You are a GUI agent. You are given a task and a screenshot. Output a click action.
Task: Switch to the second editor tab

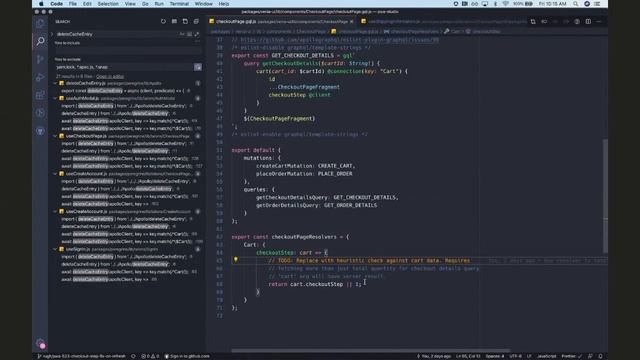click(x=443, y=21)
